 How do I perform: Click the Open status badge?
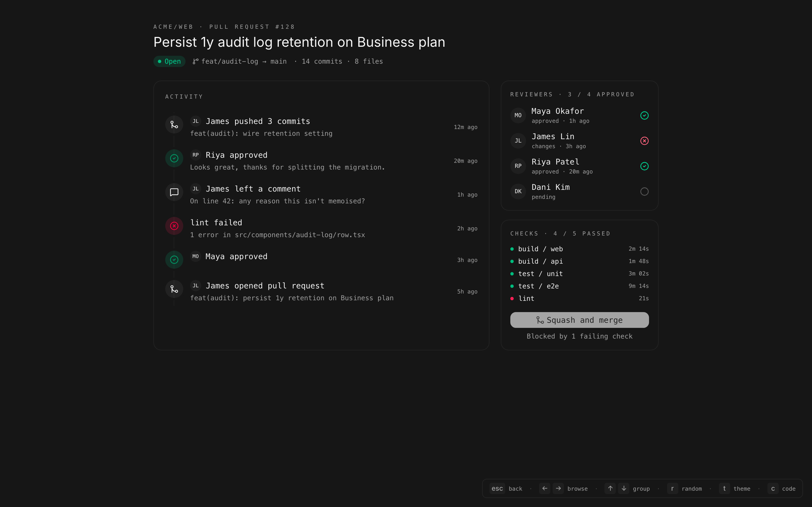pyautogui.click(x=169, y=61)
